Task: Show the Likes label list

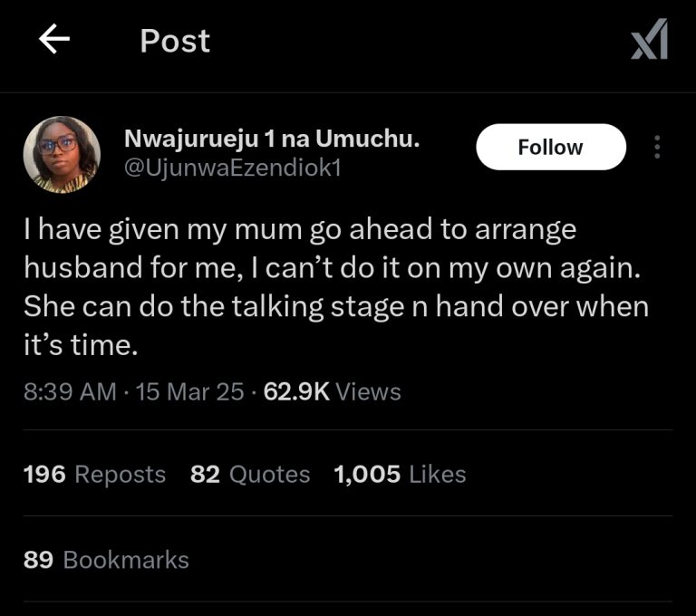Action: (x=437, y=475)
